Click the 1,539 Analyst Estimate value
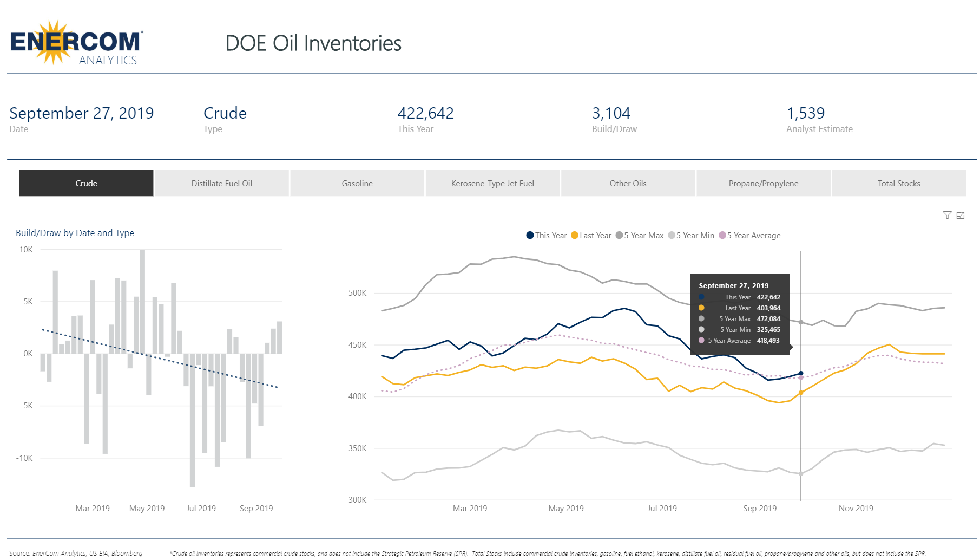The image size is (980, 560). [805, 113]
